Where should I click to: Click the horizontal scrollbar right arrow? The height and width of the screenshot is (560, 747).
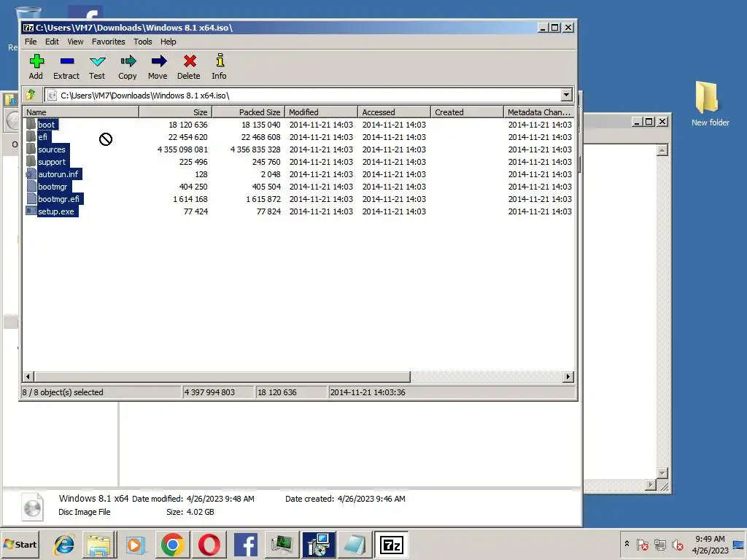click(568, 377)
